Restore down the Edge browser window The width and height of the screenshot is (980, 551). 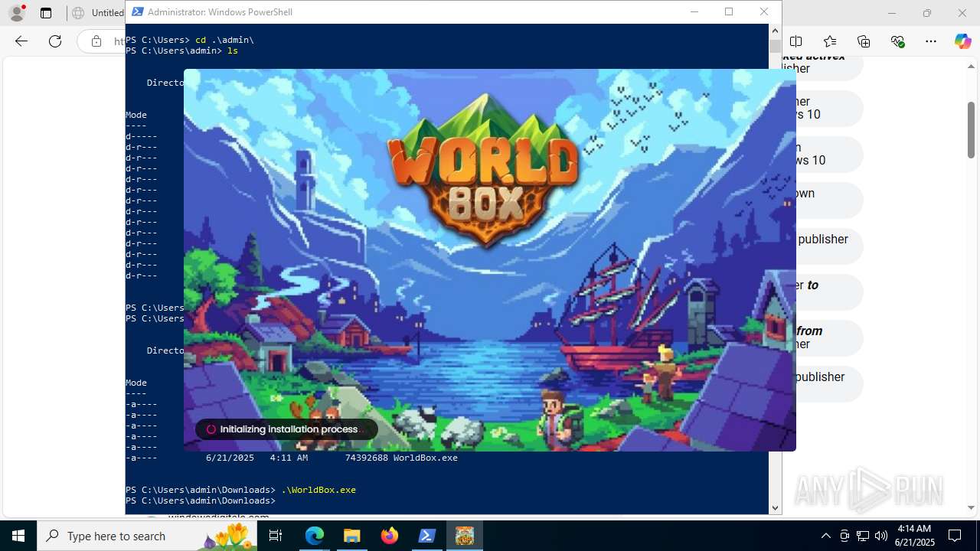pos(927,13)
